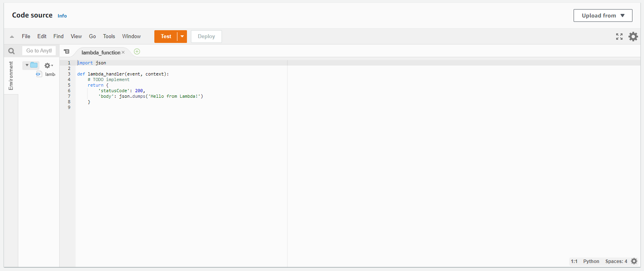Viewport: 644px width, 271px height.
Task: Click the Info link
Action: [62, 16]
